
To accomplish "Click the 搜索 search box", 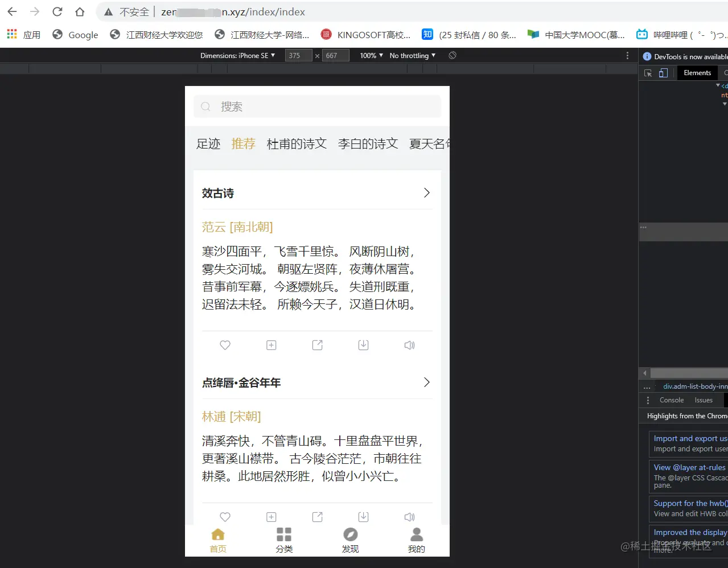I will pyautogui.click(x=317, y=106).
